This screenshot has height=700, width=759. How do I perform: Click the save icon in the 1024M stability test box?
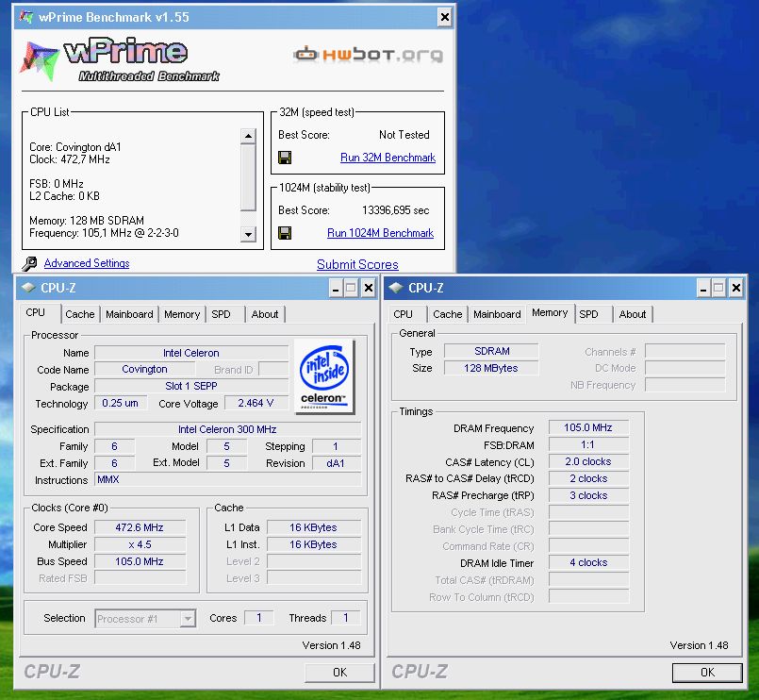coord(285,233)
